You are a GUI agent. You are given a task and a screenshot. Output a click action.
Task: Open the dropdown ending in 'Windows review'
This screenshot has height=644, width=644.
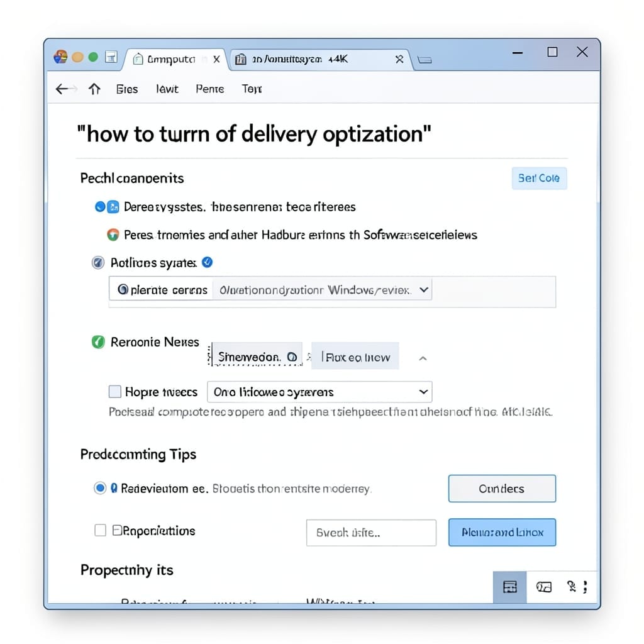(323, 290)
